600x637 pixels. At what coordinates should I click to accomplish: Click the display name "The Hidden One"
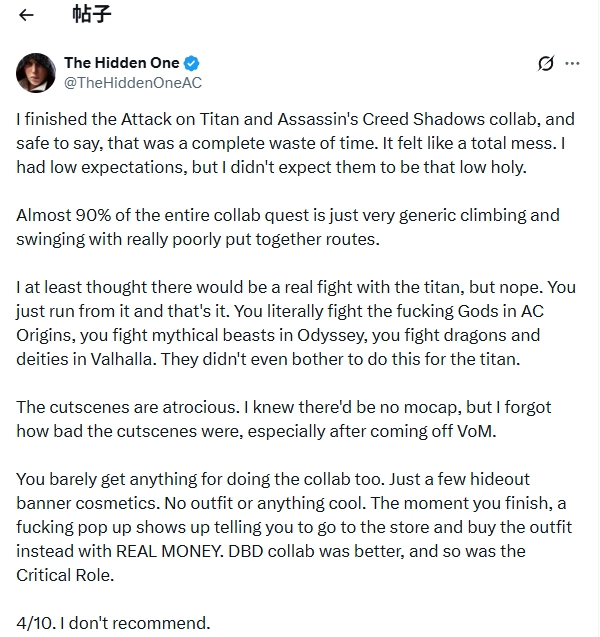[x=122, y=64]
